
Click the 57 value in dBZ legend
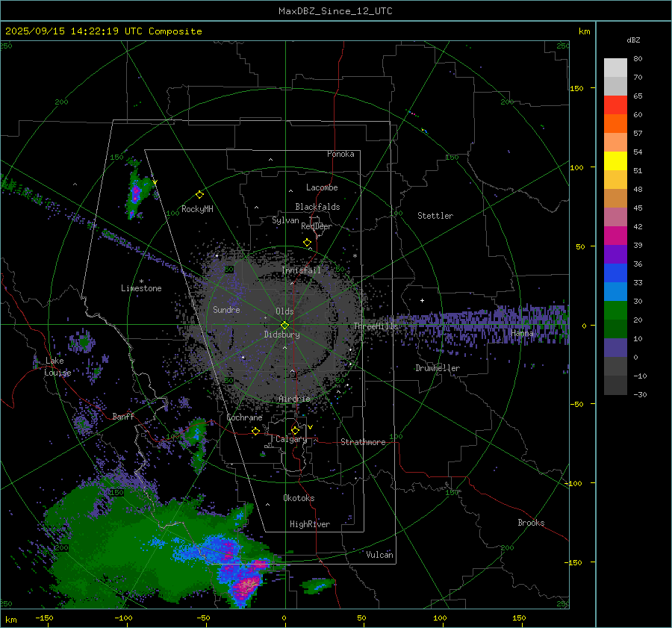tap(638, 134)
